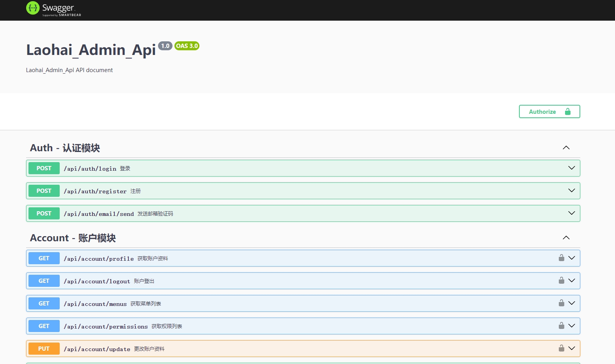Click the 发送邮箱验证码 description text
Screen dimensions: 615x364
pyautogui.click(x=155, y=214)
